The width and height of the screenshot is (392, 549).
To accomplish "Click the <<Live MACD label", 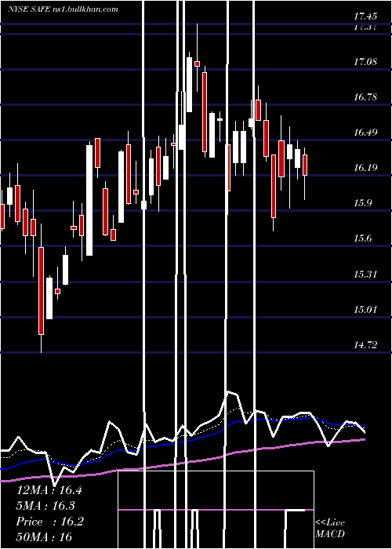I will tap(330, 528).
